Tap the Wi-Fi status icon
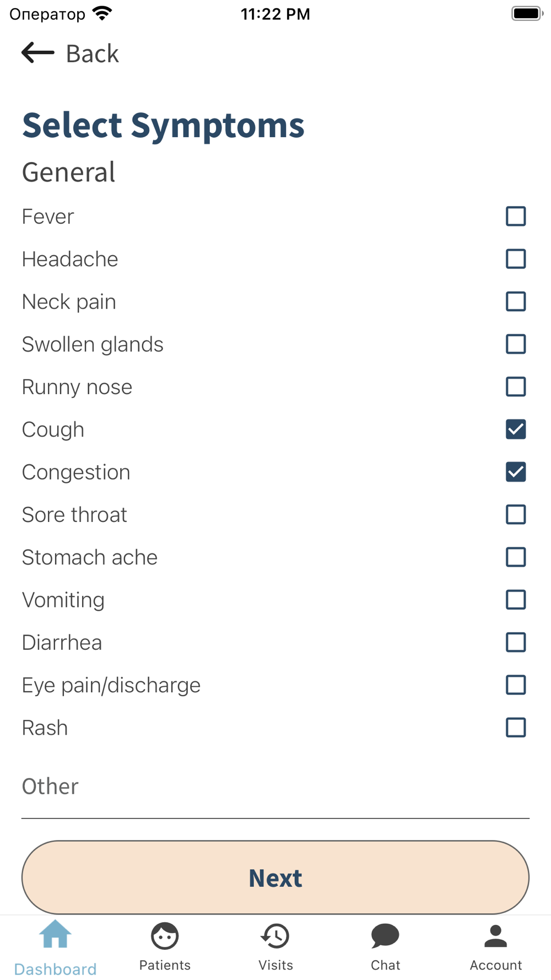This screenshot has width=551, height=980. 102,13
